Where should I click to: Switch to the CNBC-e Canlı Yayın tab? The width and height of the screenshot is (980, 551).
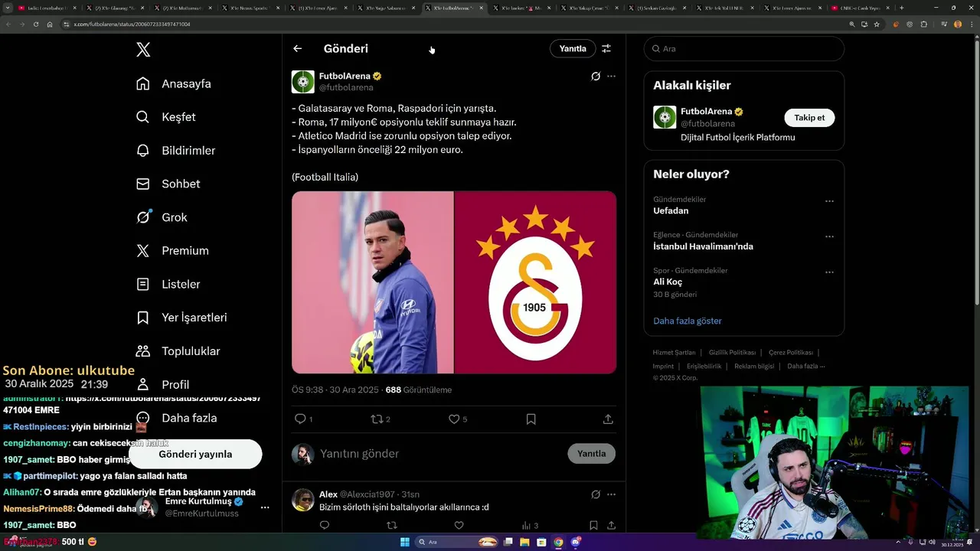861,8
